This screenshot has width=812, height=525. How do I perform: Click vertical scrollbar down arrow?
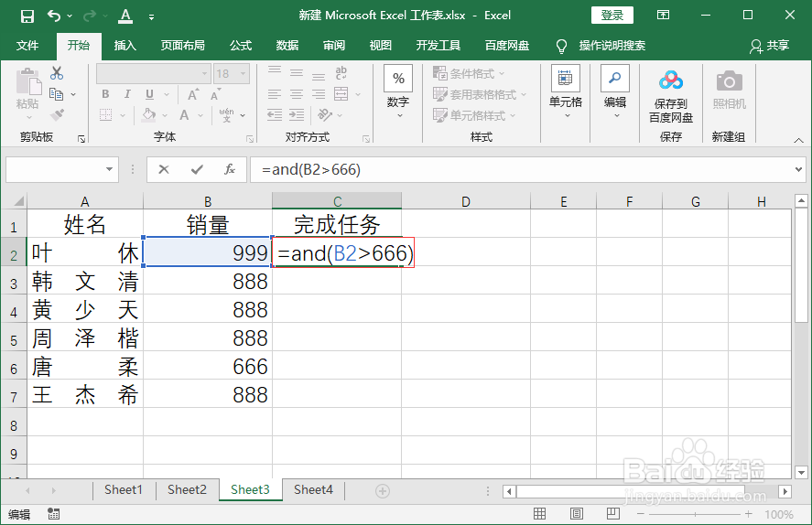[801, 472]
